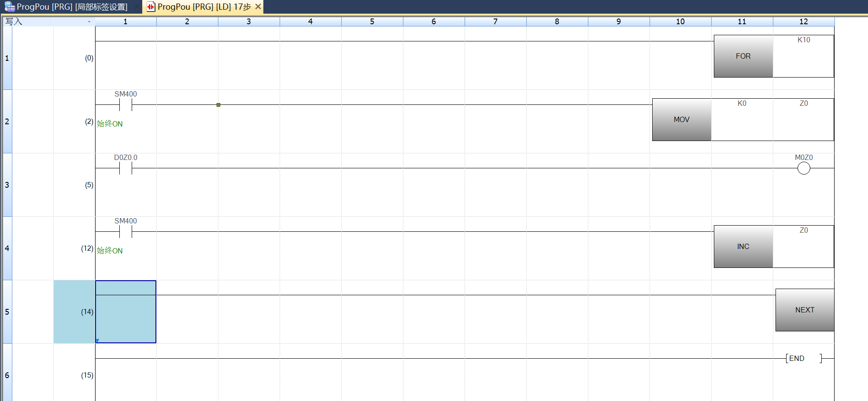
Task: Click column header 6
Action: pyautogui.click(x=433, y=22)
